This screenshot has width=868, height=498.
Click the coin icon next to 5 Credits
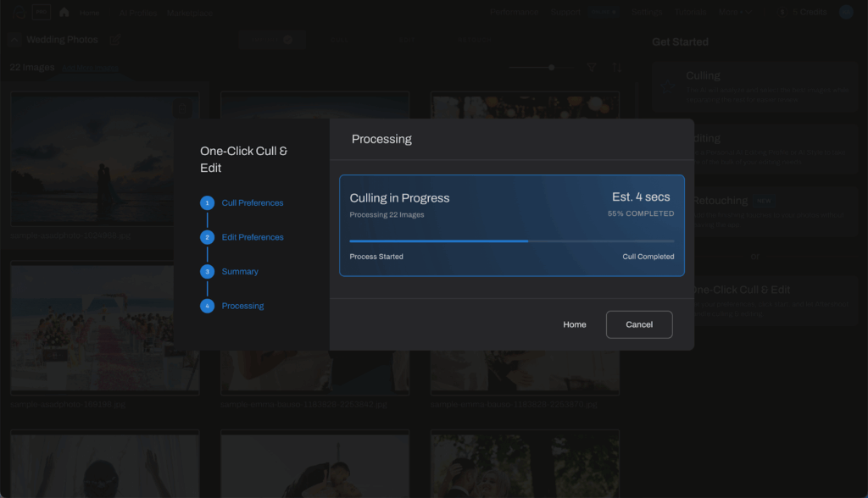pos(782,12)
